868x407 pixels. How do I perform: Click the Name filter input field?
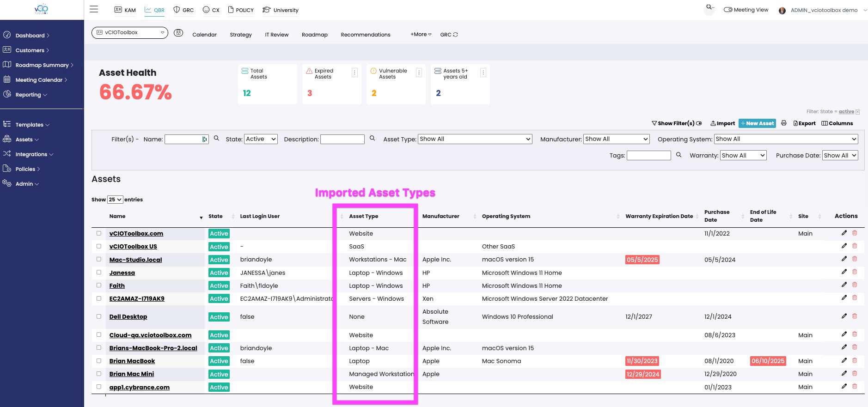(x=187, y=139)
